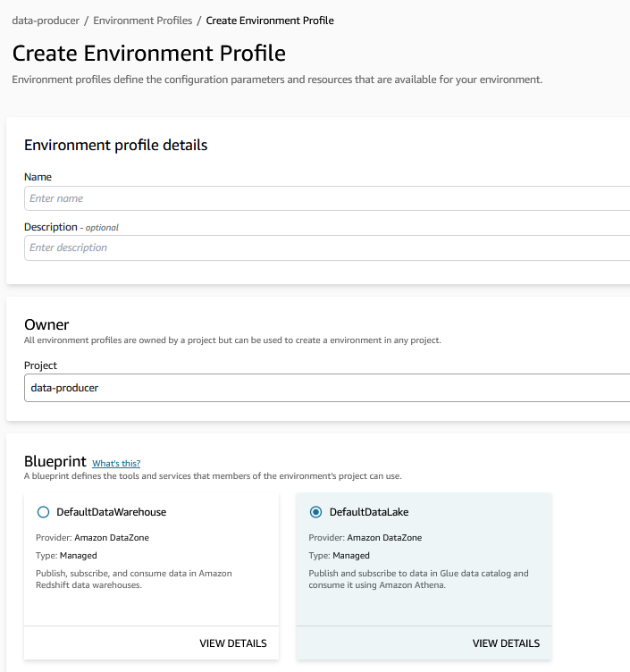
Task: Click the Create Environment Profile breadcrumb
Action: click(270, 20)
